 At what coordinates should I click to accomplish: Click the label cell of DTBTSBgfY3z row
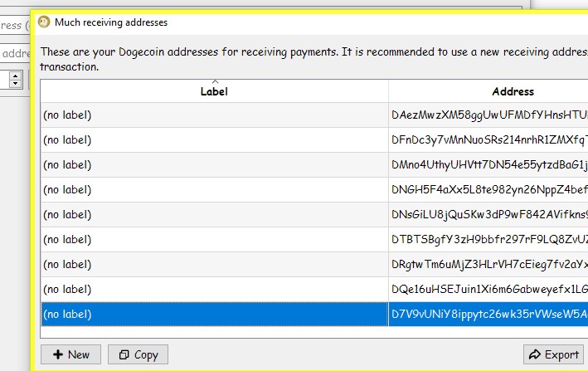pyautogui.click(x=214, y=239)
